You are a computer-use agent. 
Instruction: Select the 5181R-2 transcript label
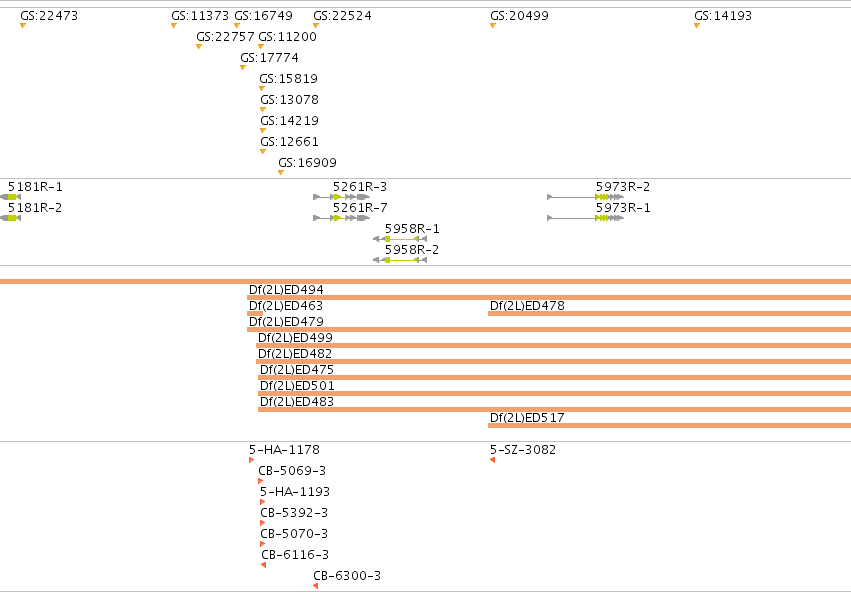click(35, 208)
